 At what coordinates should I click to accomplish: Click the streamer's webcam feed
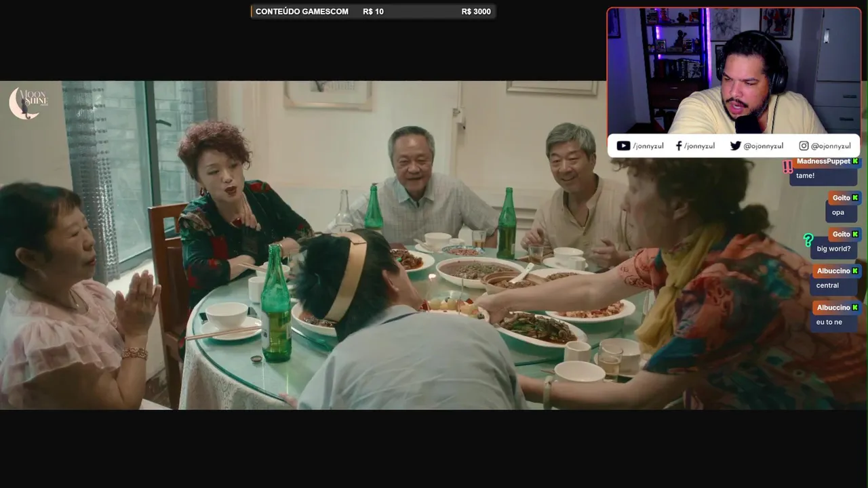click(x=734, y=70)
